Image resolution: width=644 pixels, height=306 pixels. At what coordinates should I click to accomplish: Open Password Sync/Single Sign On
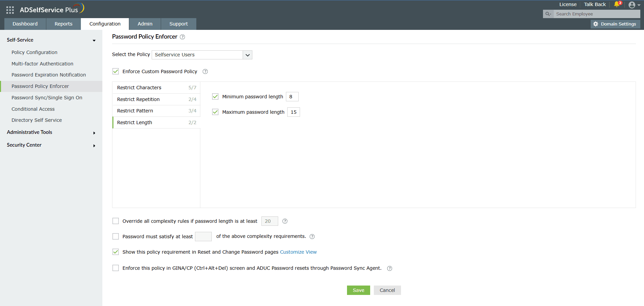tap(47, 98)
